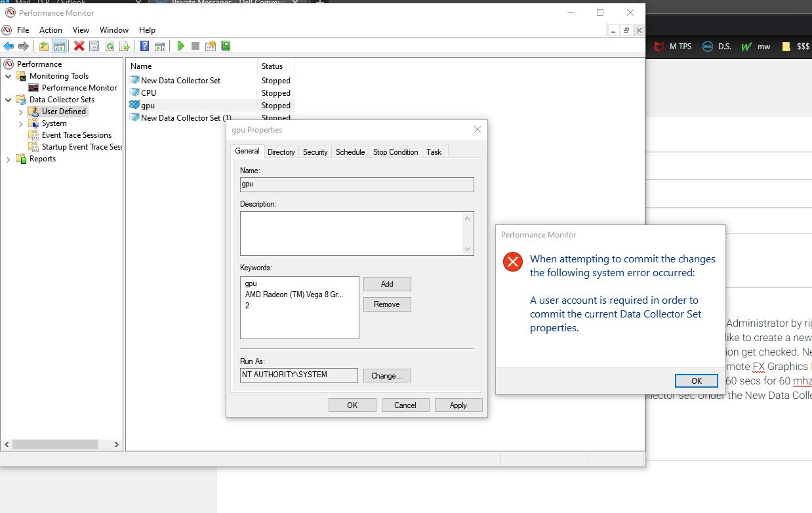This screenshot has width=812, height=513.
Task: Click OK in the error dialog
Action: [x=697, y=380]
